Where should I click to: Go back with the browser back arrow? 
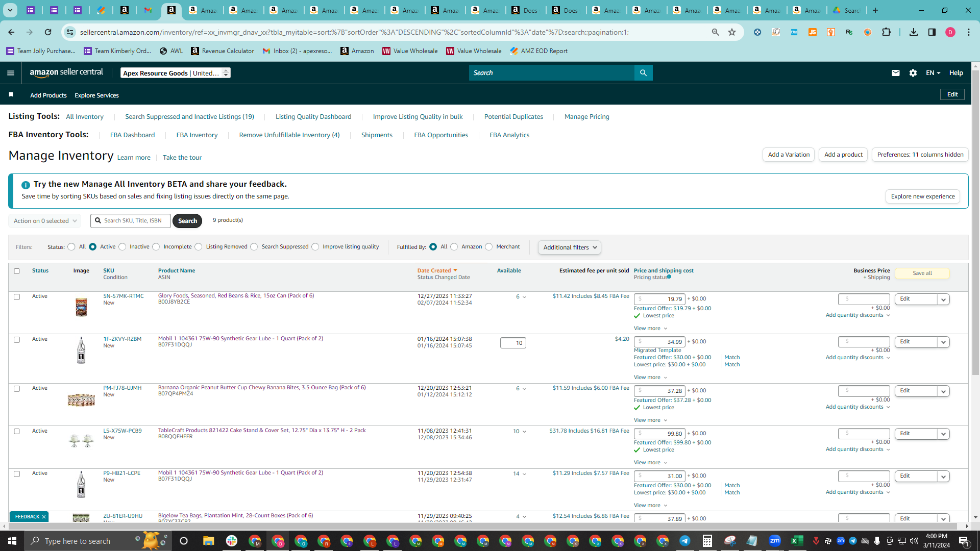[x=11, y=32]
